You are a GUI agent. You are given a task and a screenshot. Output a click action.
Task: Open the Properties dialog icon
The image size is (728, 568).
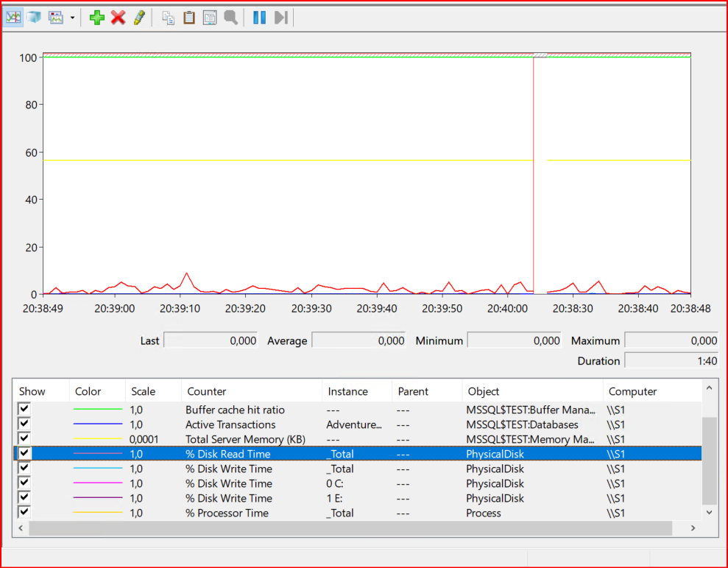pos(210,18)
